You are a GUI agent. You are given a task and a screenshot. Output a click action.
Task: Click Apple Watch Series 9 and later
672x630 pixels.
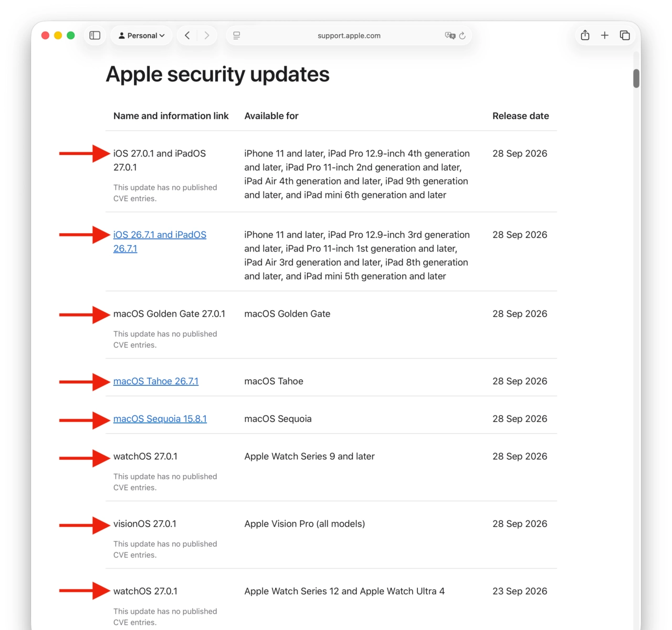coord(309,456)
